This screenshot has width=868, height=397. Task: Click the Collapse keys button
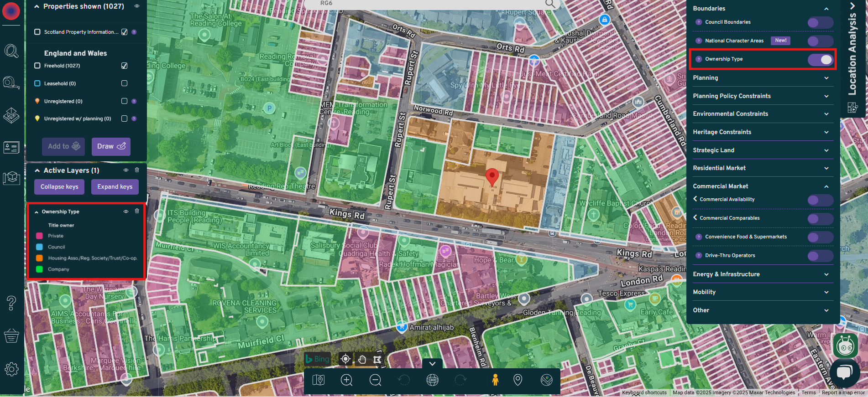[59, 187]
